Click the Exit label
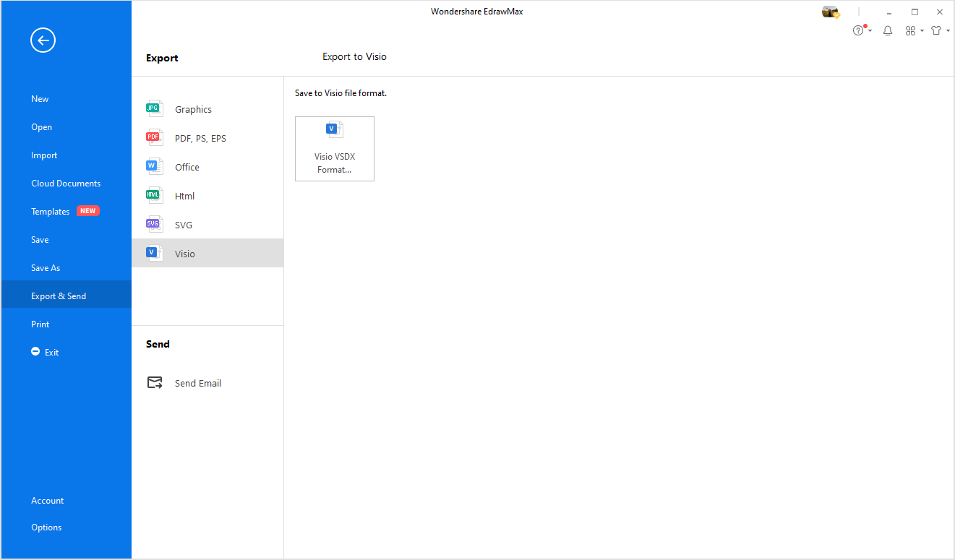Screen dimensions: 955x560 pyautogui.click(x=51, y=353)
